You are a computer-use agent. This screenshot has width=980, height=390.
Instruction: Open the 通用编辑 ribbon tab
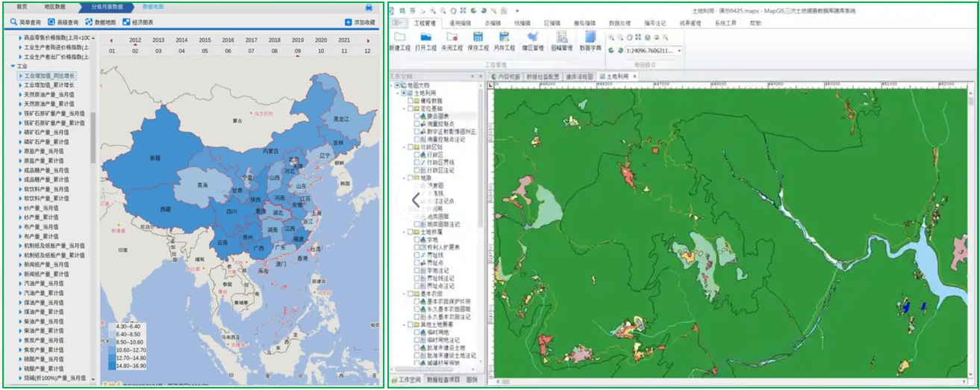(x=461, y=23)
